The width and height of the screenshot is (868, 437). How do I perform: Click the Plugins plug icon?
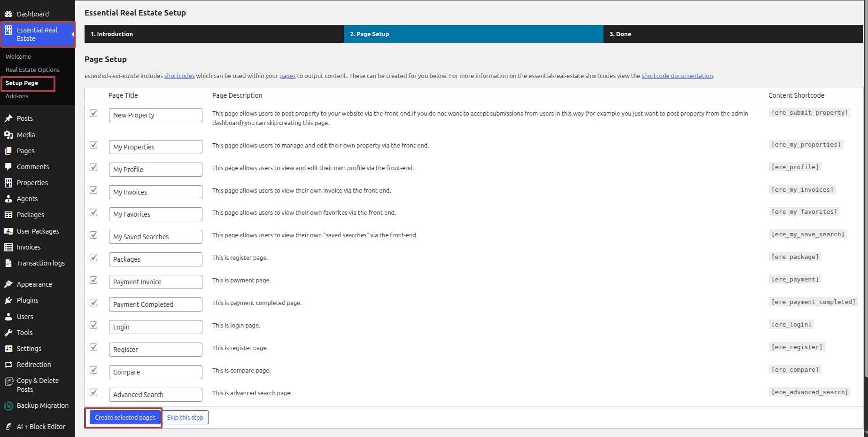(x=8, y=300)
